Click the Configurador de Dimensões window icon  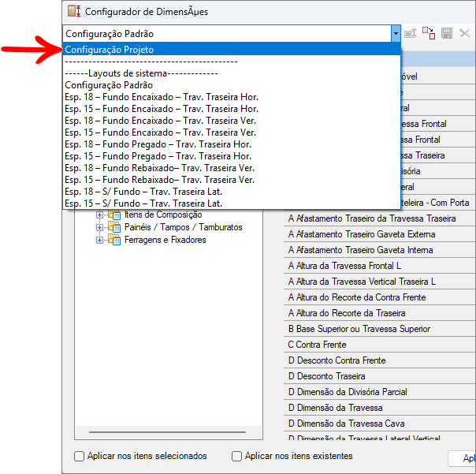point(74,11)
